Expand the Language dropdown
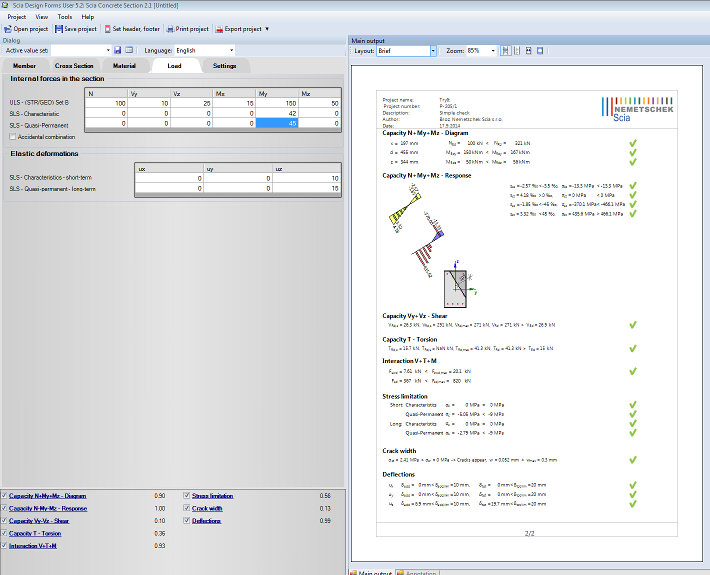This screenshot has width=710, height=575. click(x=231, y=49)
